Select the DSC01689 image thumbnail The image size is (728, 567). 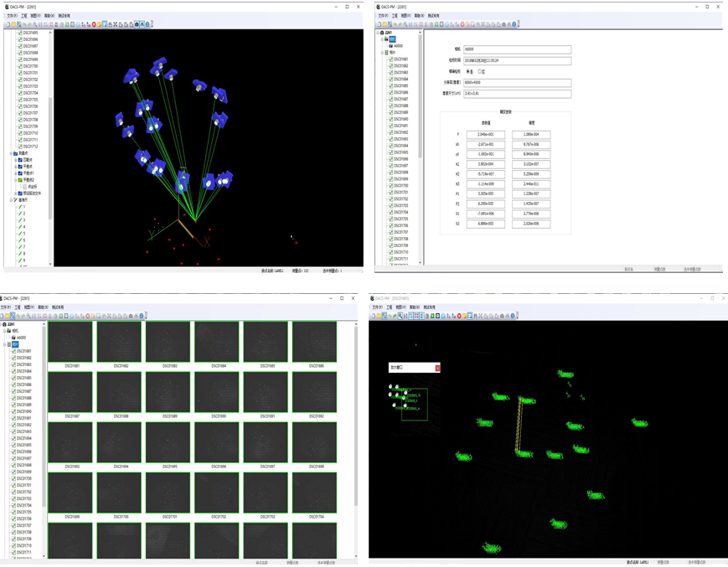(x=168, y=391)
